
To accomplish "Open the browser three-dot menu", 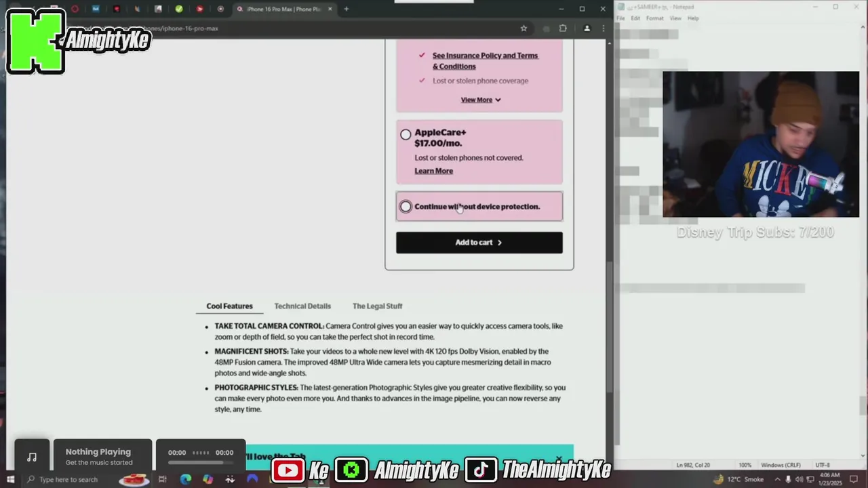I will 603,28.
